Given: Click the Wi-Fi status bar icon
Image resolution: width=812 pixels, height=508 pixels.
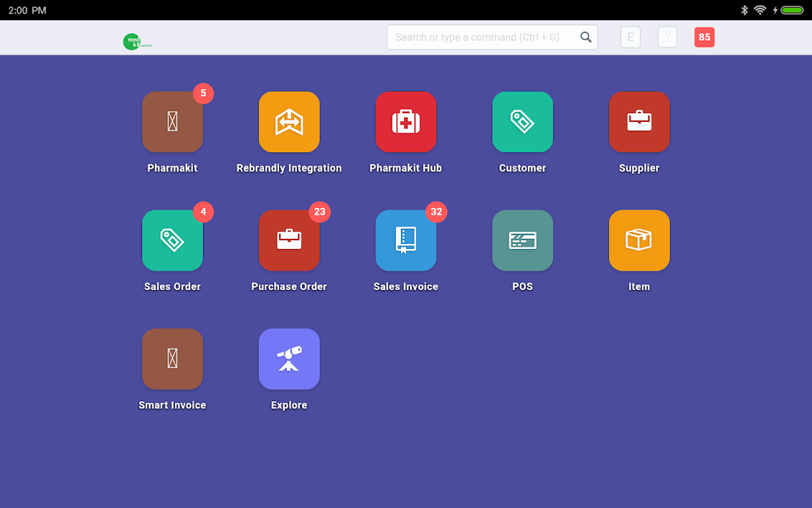Looking at the screenshot, I should [x=760, y=10].
